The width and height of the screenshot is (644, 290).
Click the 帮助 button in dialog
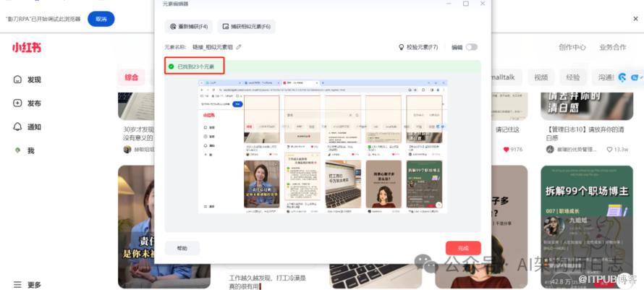(182, 248)
